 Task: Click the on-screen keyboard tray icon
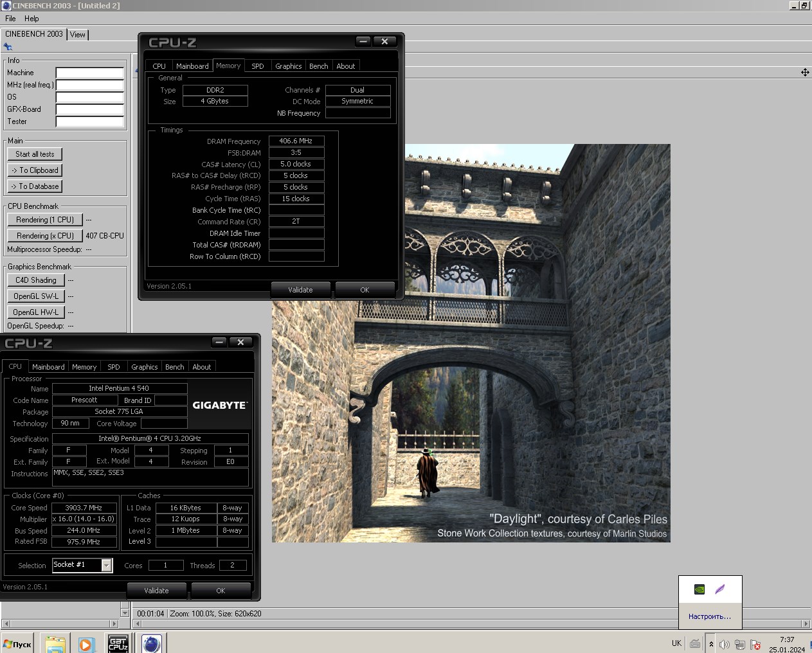pos(695,643)
